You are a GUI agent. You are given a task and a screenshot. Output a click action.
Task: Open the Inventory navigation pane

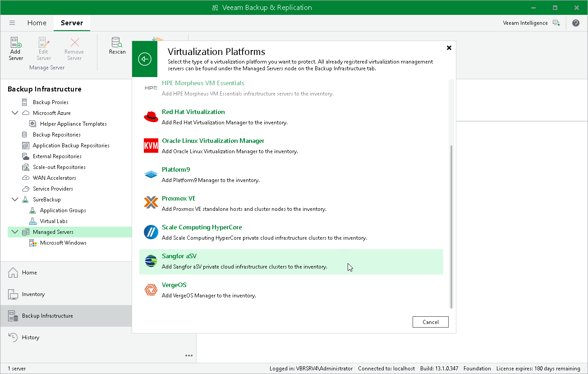tap(66, 294)
